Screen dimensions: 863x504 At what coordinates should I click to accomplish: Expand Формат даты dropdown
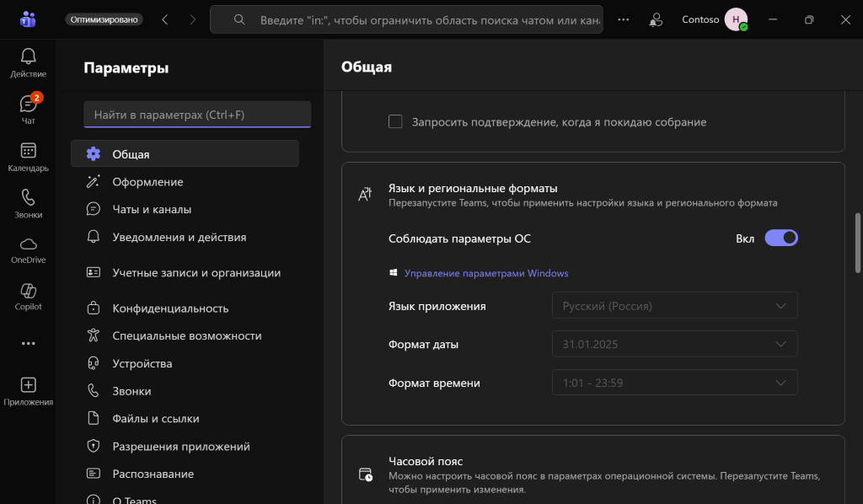[675, 344]
